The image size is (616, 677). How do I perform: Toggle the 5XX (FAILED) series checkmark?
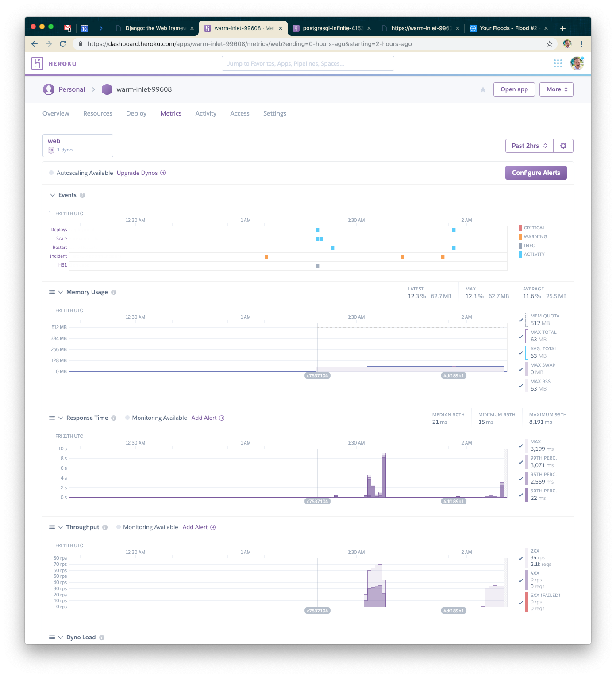tap(521, 603)
